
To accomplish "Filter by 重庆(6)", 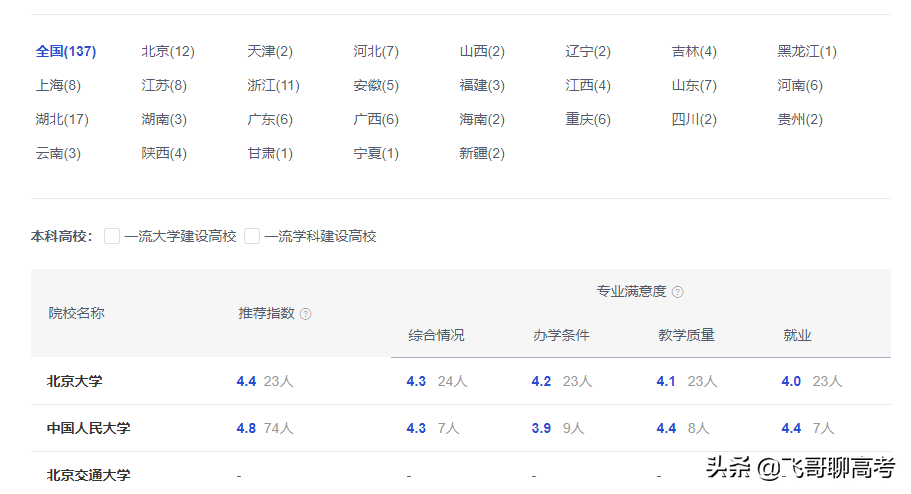I will pos(588,120).
